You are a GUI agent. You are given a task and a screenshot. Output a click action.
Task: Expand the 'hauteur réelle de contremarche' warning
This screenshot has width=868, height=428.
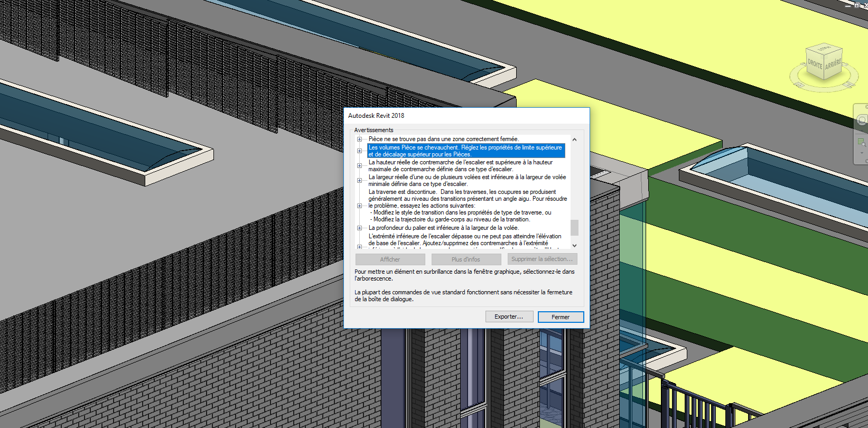pos(359,166)
